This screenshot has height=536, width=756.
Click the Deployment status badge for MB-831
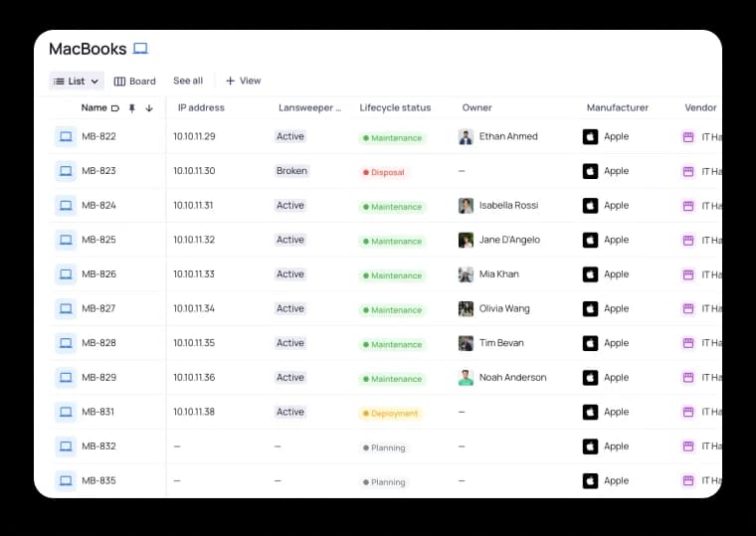tap(391, 413)
